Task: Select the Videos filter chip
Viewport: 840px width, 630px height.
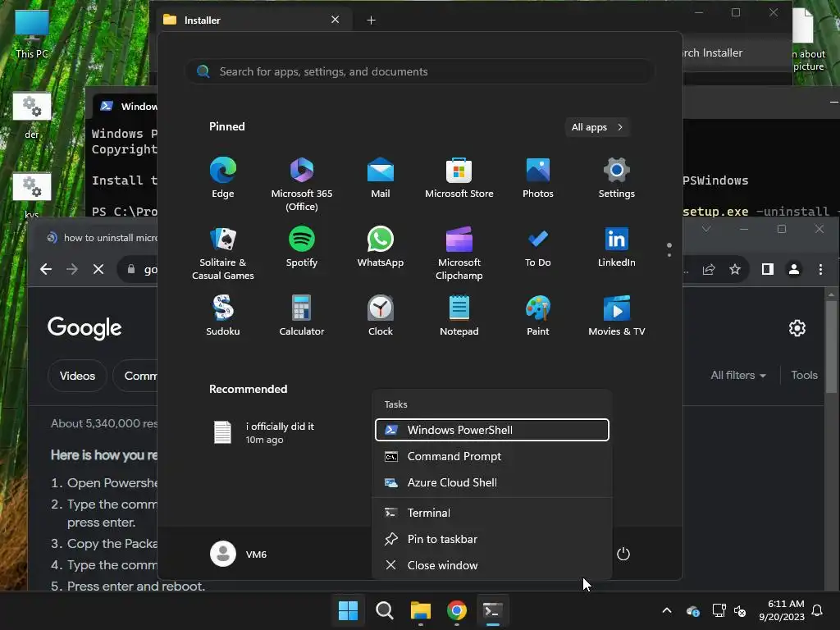Action: click(x=77, y=376)
